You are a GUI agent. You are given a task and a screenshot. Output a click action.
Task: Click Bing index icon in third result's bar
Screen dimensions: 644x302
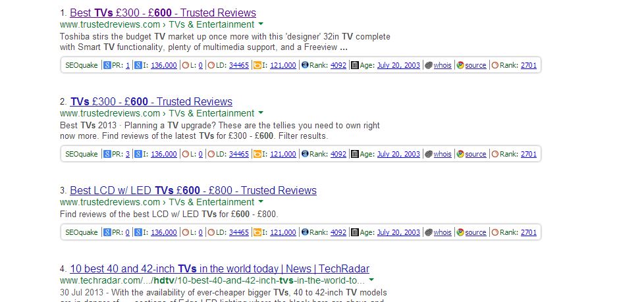pos(257,233)
